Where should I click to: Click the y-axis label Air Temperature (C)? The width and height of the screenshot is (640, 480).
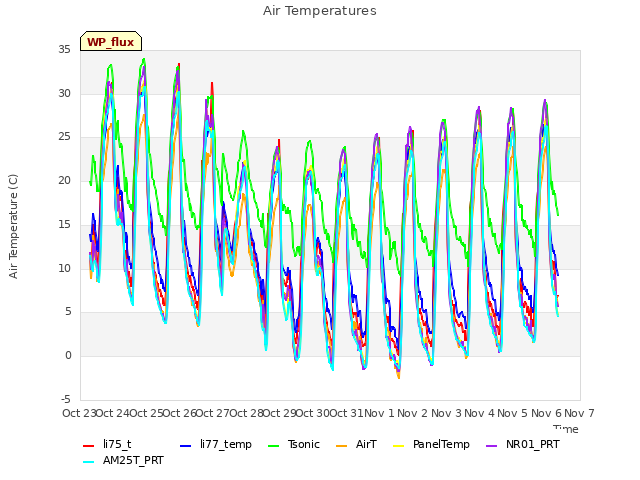(x=13, y=227)
